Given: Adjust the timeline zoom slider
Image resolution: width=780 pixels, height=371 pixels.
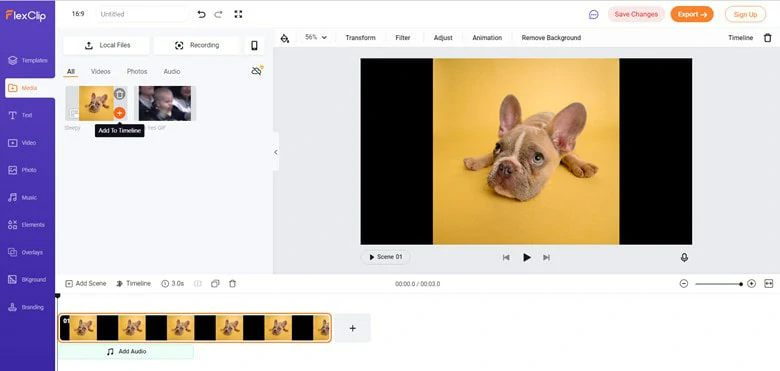Looking at the screenshot, I should click(718, 284).
